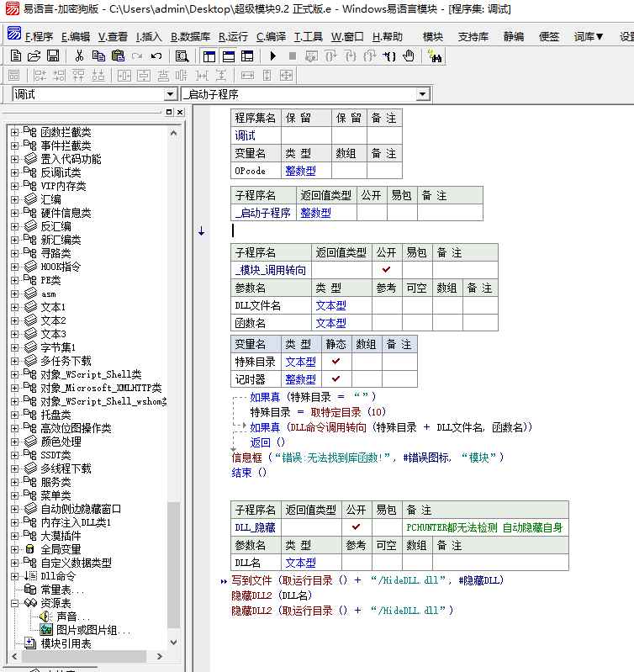Open the _启动子程序 subroutine dropdown
Viewport: 634px width, 672px height.
pos(423,94)
